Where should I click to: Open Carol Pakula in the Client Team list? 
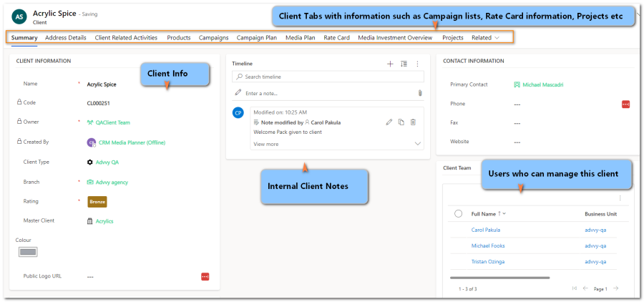coord(486,230)
